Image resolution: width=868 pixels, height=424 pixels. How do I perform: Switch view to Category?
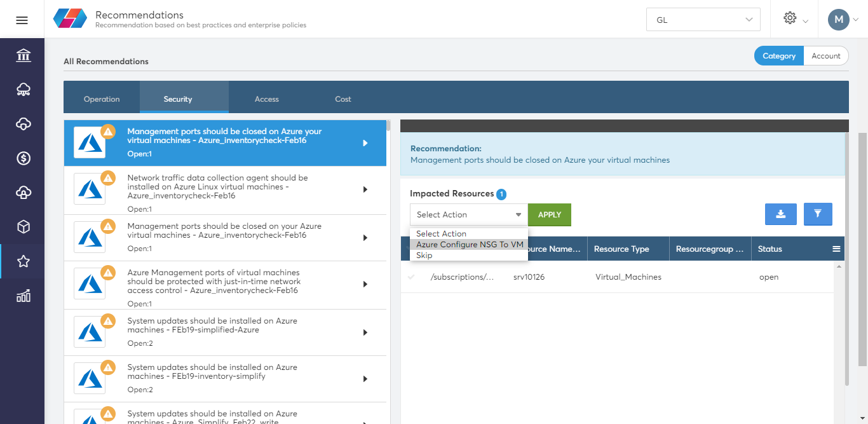[x=779, y=56]
